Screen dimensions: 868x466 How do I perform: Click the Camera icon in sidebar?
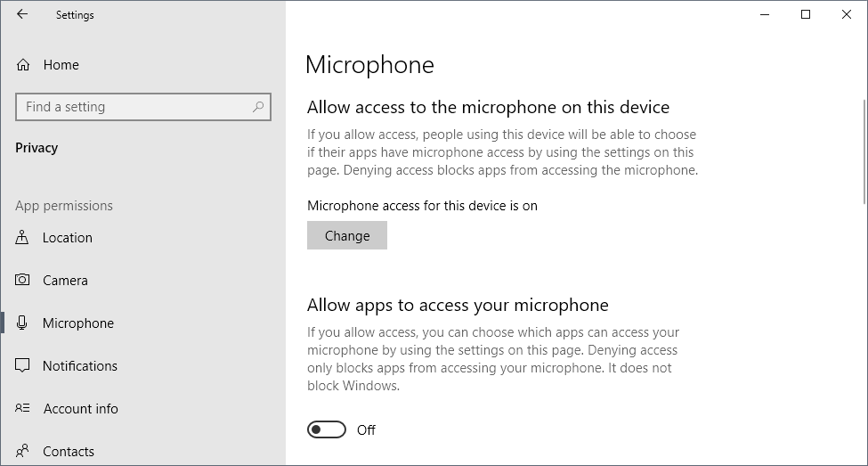pos(23,281)
